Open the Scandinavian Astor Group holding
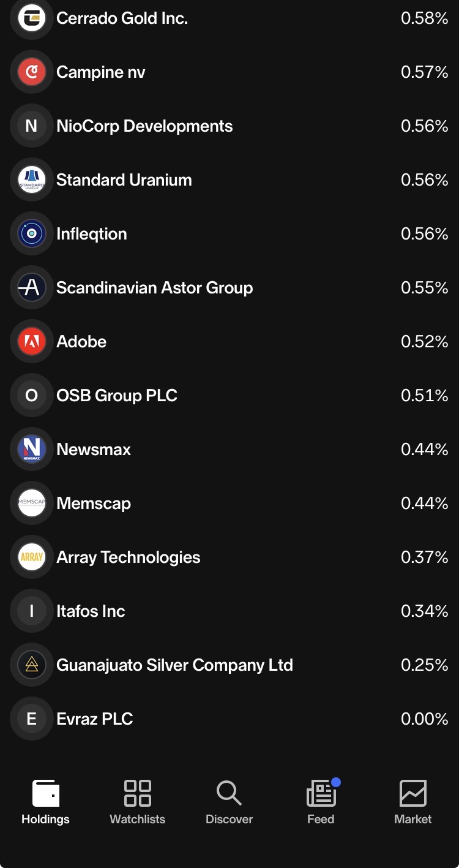459x868 pixels. (229, 288)
